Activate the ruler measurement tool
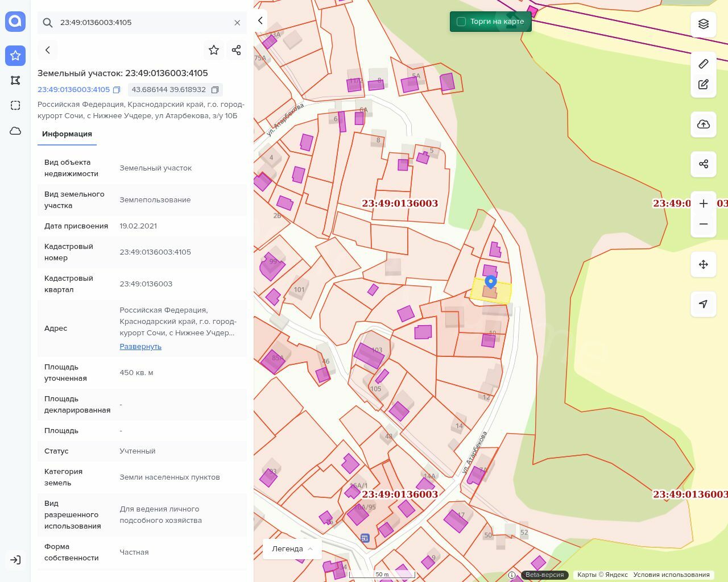The height and width of the screenshot is (582, 728). [x=704, y=64]
